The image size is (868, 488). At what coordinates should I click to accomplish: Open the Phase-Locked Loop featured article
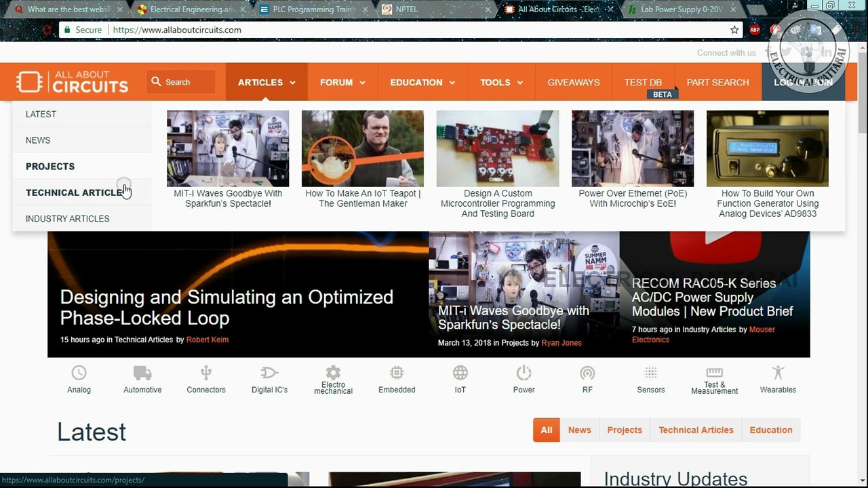point(226,308)
